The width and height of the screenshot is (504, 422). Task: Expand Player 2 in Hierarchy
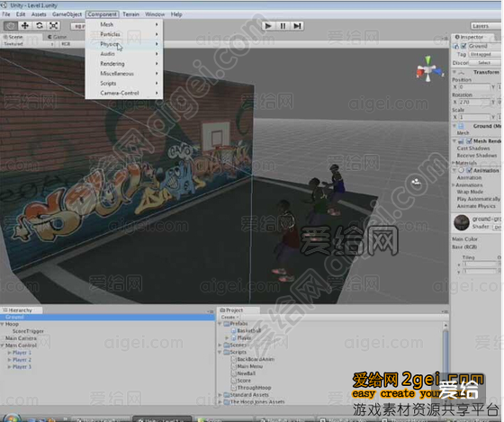pyautogui.click(x=9, y=360)
